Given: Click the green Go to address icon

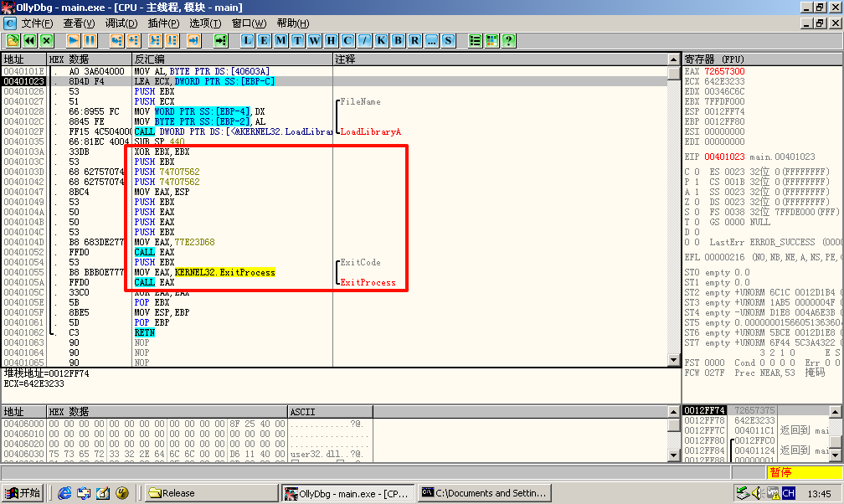Looking at the screenshot, I should click(x=221, y=40).
